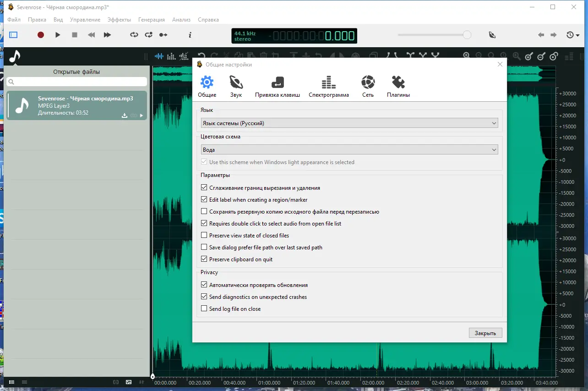Screen dimensions: 588x391
Task: Click the fast forward button
Action: pyautogui.click(x=107, y=35)
